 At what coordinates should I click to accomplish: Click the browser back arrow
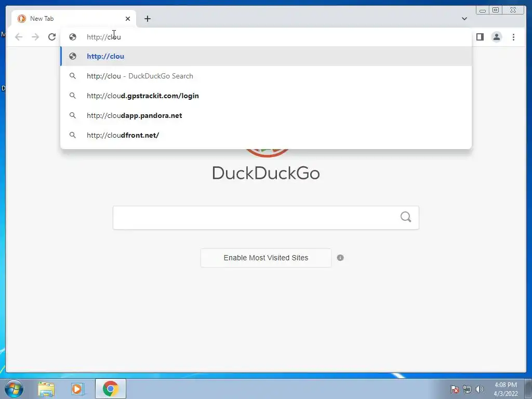(x=19, y=37)
